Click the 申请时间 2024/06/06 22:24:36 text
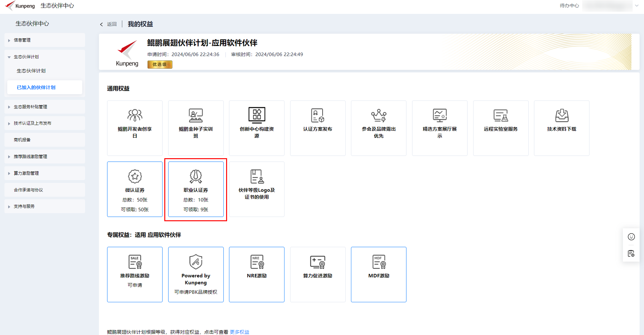The height and width of the screenshot is (335, 644). (183, 55)
